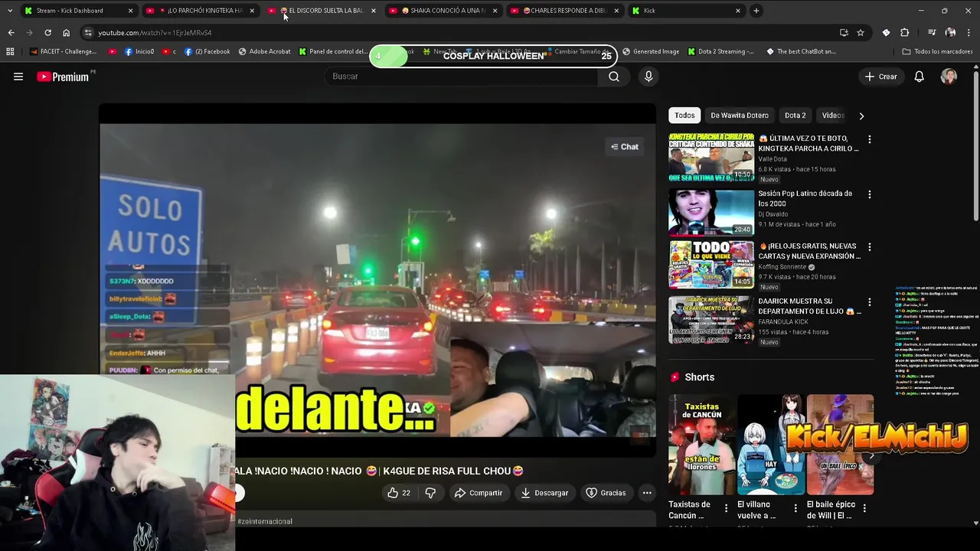Go back with browser back arrow
This screenshot has height=551, width=980.
[x=11, y=33]
